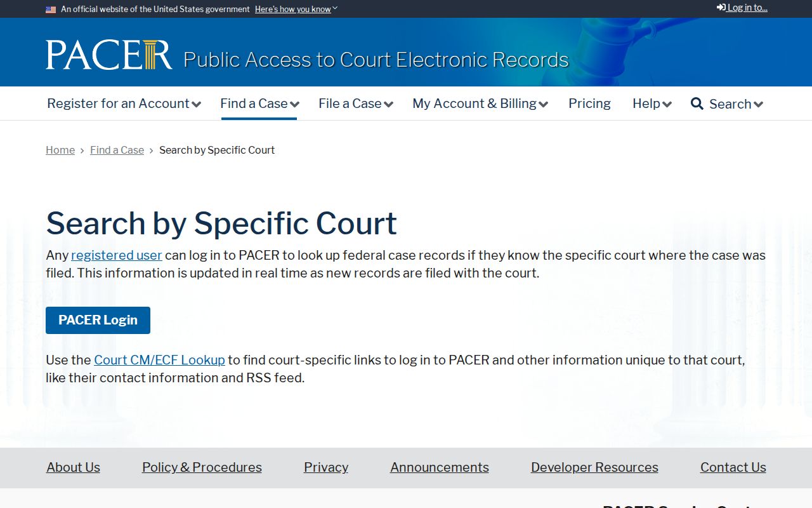Open the Privacy footer link
Viewport: 812px width, 508px height.
click(326, 467)
